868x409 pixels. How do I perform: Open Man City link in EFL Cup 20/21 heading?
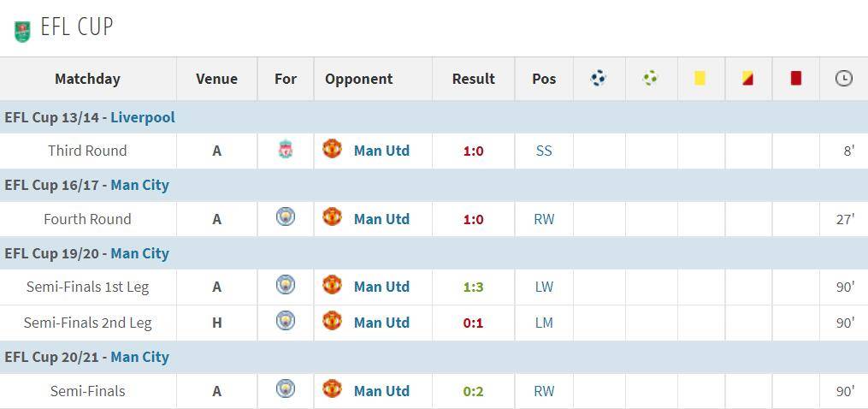click(x=139, y=357)
